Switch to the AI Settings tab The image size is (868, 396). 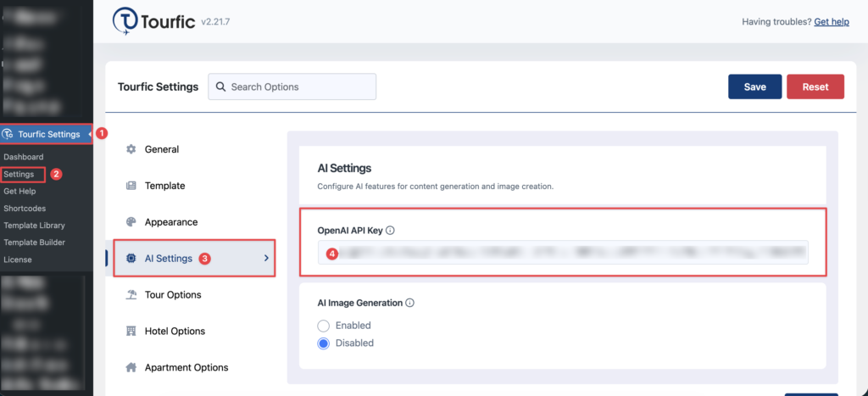coord(194,258)
